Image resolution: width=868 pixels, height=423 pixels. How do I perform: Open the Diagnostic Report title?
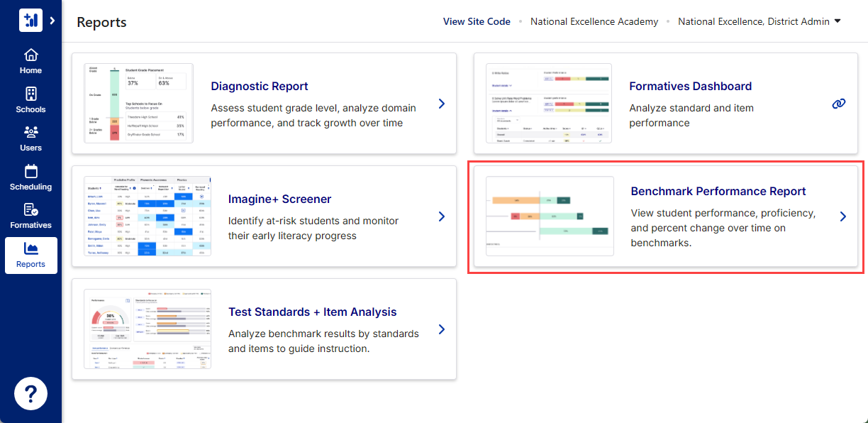tap(260, 87)
